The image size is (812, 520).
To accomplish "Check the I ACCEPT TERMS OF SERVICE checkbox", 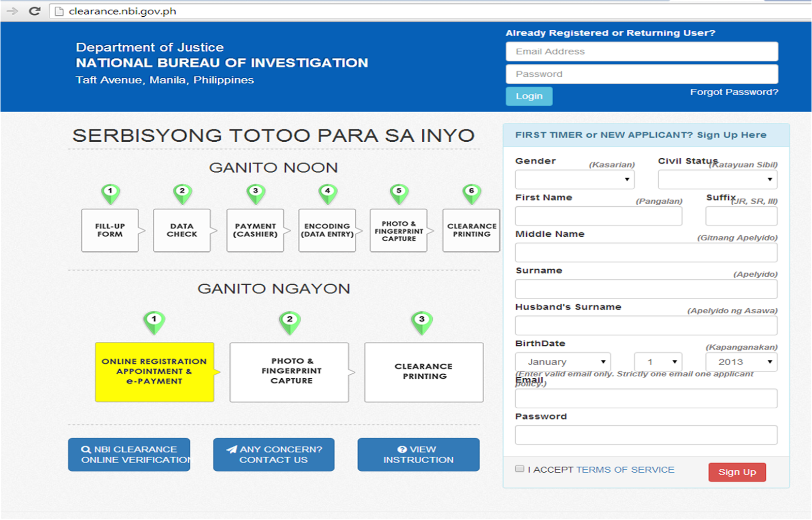I will coord(520,468).
